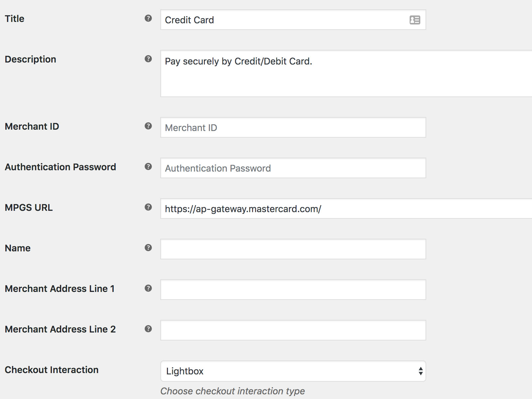
Task: Click the Authentication Password label text
Action: click(60, 167)
